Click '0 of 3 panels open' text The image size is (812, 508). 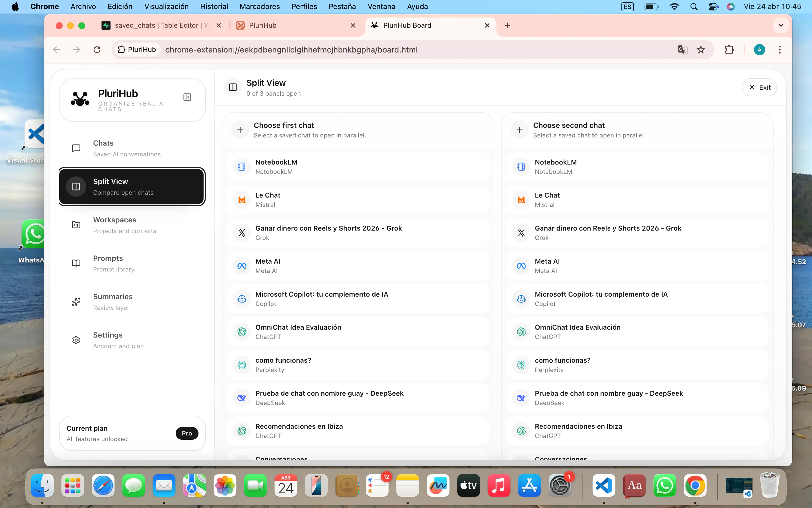pos(273,93)
